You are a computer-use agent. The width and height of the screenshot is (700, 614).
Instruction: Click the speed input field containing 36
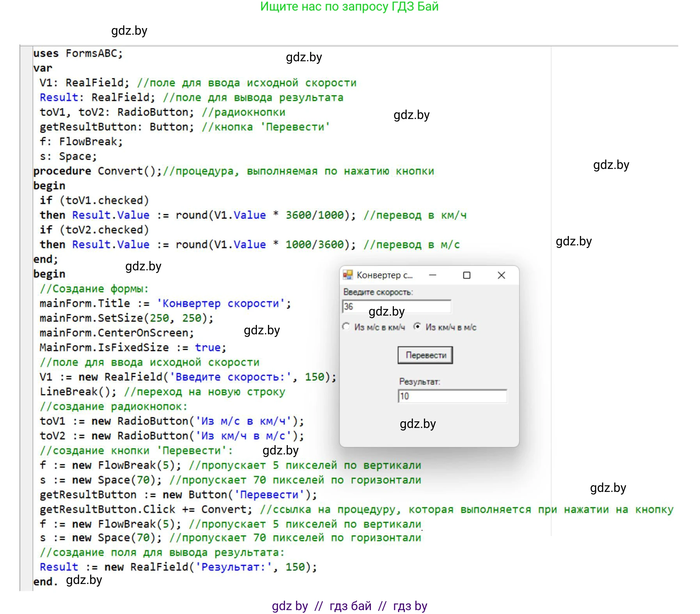click(396, 307)
